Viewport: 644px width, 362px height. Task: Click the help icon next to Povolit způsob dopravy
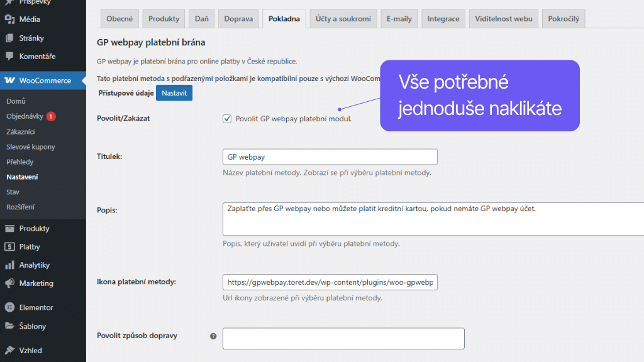[214, 336]
